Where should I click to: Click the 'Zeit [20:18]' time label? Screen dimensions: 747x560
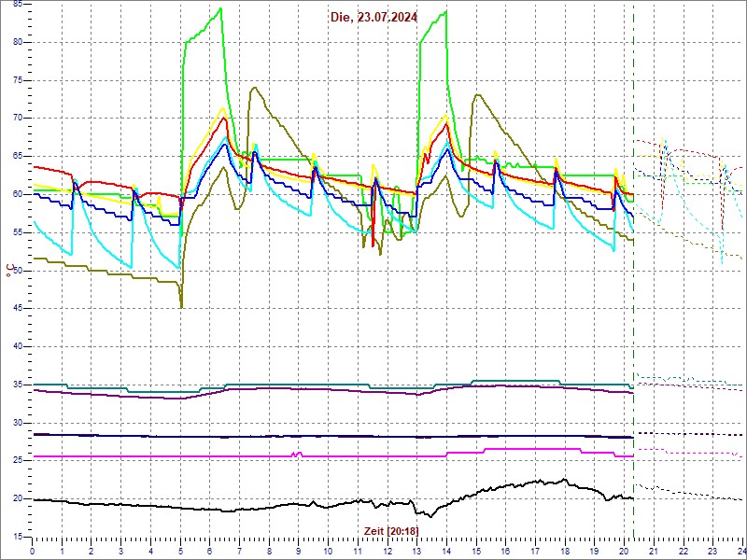click(x=391, y=530)
